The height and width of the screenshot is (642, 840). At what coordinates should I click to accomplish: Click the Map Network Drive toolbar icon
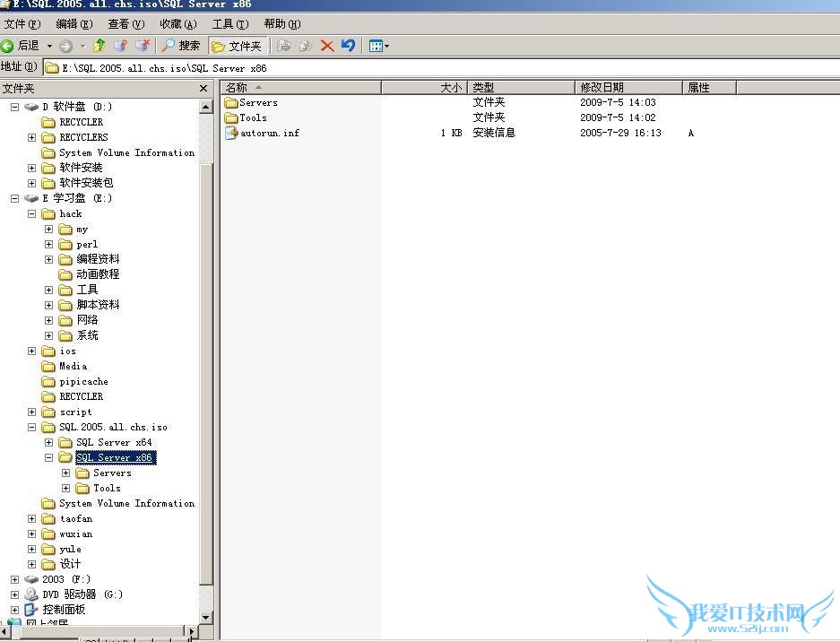(x=121, y=46)
